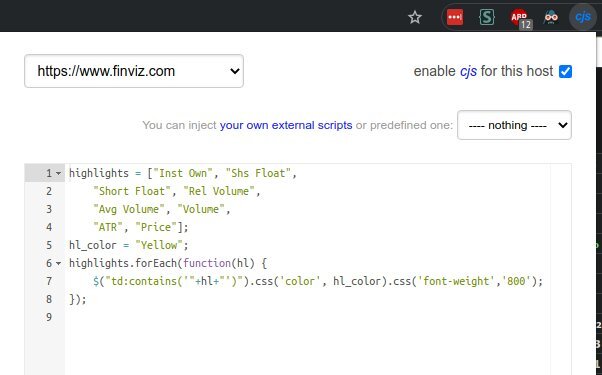Click the td:contains selector string
The width and height of the screenshot is (602, 375).
[150, 281]
